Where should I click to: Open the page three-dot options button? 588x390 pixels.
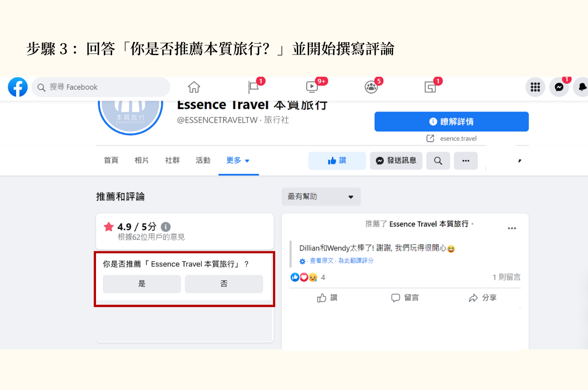pos(466,161)
